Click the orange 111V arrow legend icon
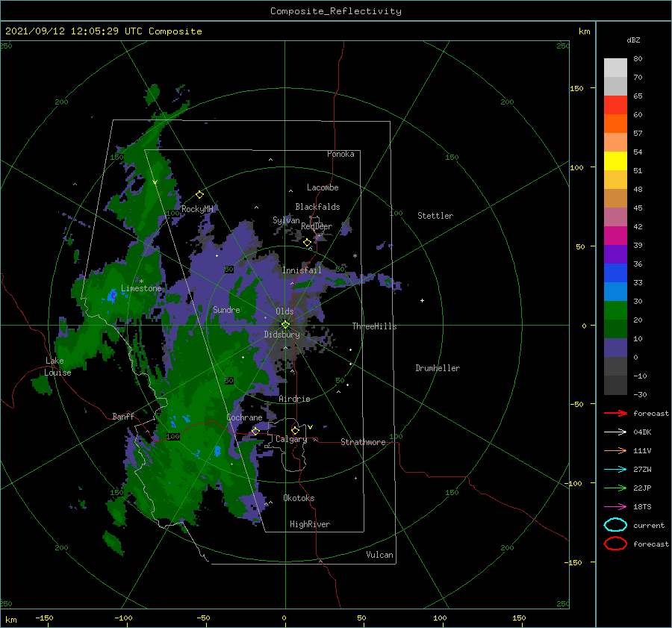Screen dimensions: 672x628 [x=615, y=450]
